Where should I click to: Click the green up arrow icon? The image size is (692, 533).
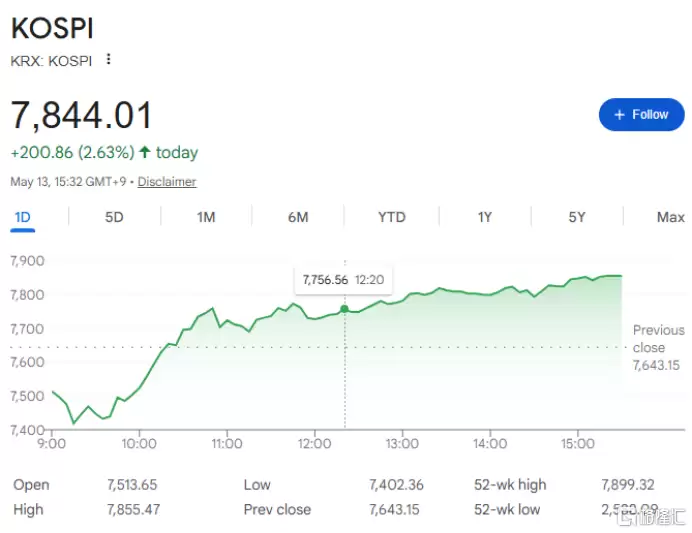tap(144, 152)
